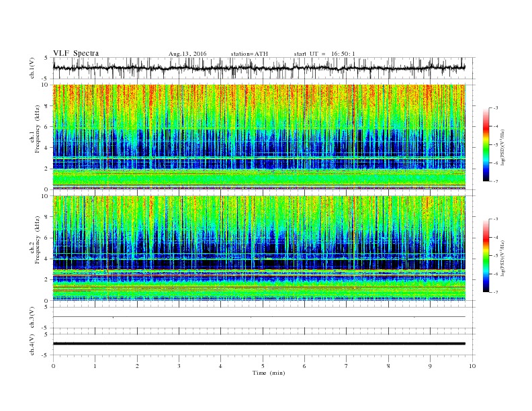Click the ch.1 spectrogram color scale bar
Image resolution: width=532 pixels, height=411 pixels.
[x=486, y=144]
